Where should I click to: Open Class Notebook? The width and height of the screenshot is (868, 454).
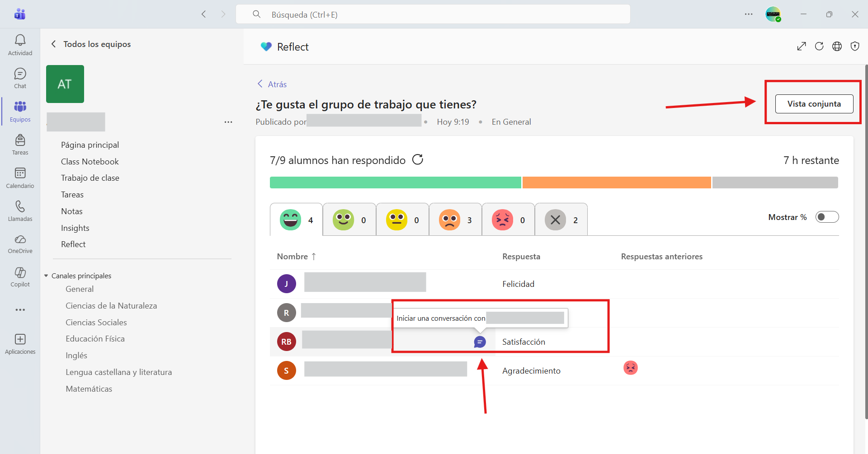pyautogui.click(x=90, y=161)
